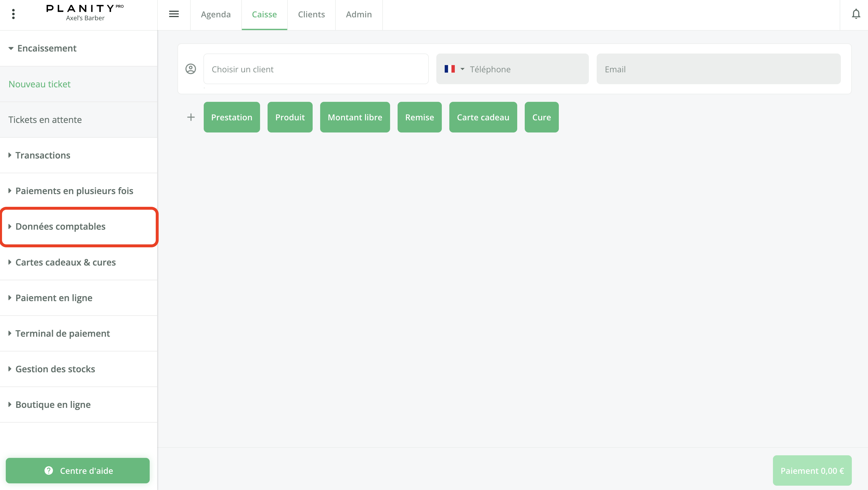
Task: Click the notification bell icon
Action: pyautogui.click(x=856, y=14)
